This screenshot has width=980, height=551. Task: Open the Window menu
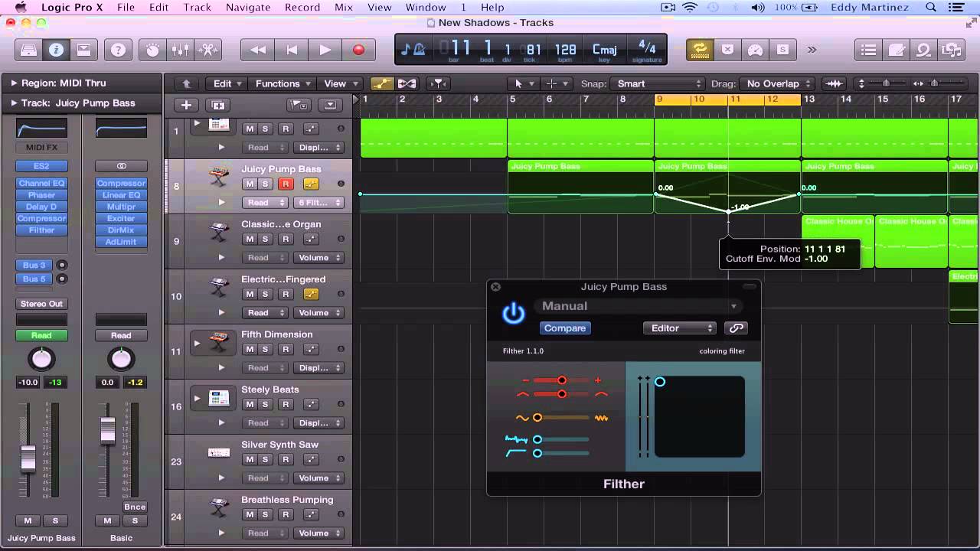click(426, 7)
